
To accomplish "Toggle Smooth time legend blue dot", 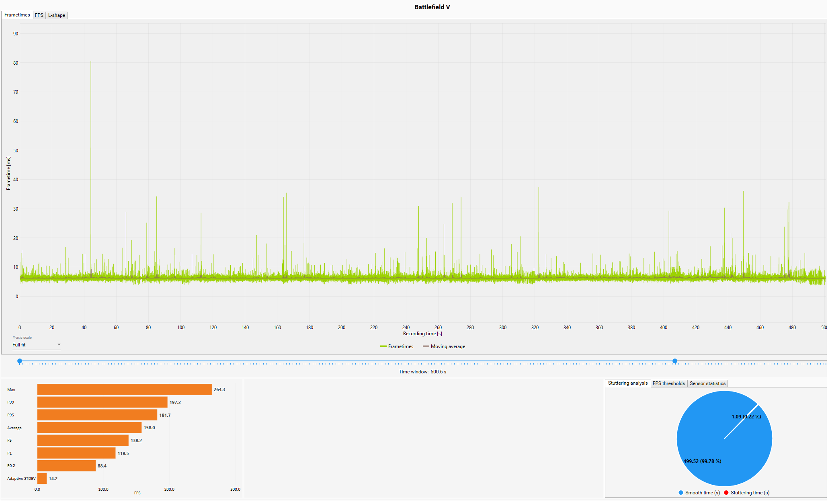I will point(680,493).
